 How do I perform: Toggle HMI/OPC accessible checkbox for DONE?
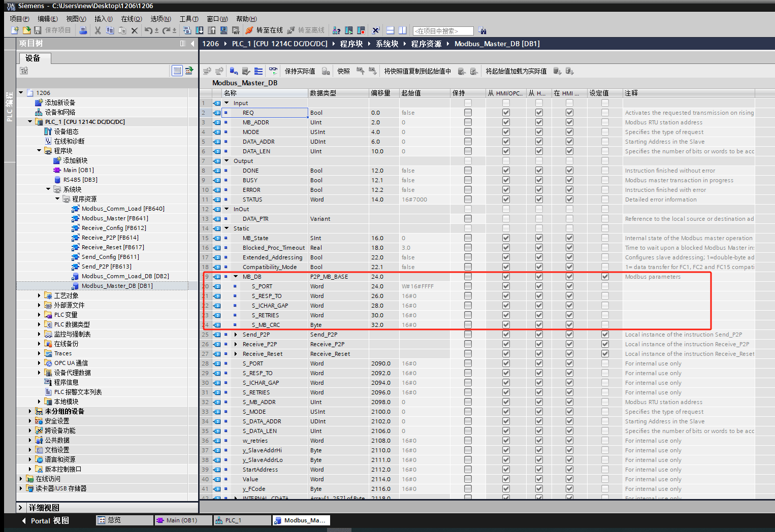tap(506, 171)
